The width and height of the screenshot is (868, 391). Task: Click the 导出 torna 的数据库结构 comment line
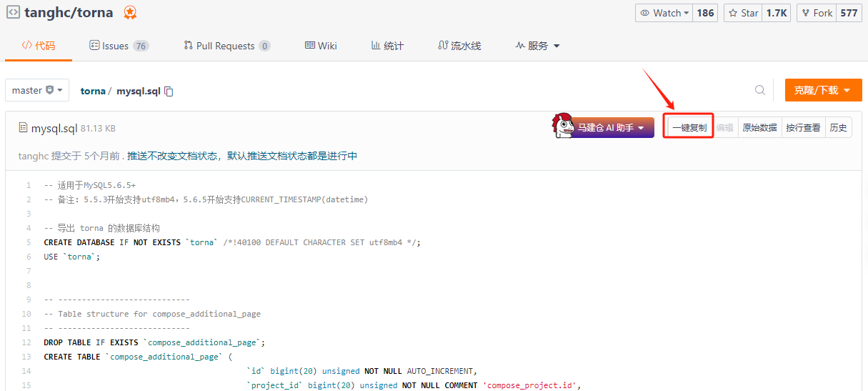(101, 228)
